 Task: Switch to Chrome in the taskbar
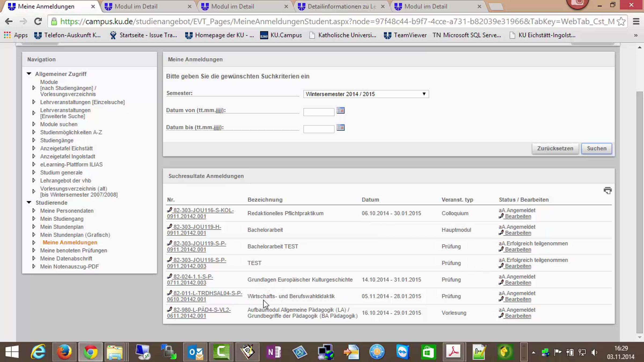pos(90,352)
